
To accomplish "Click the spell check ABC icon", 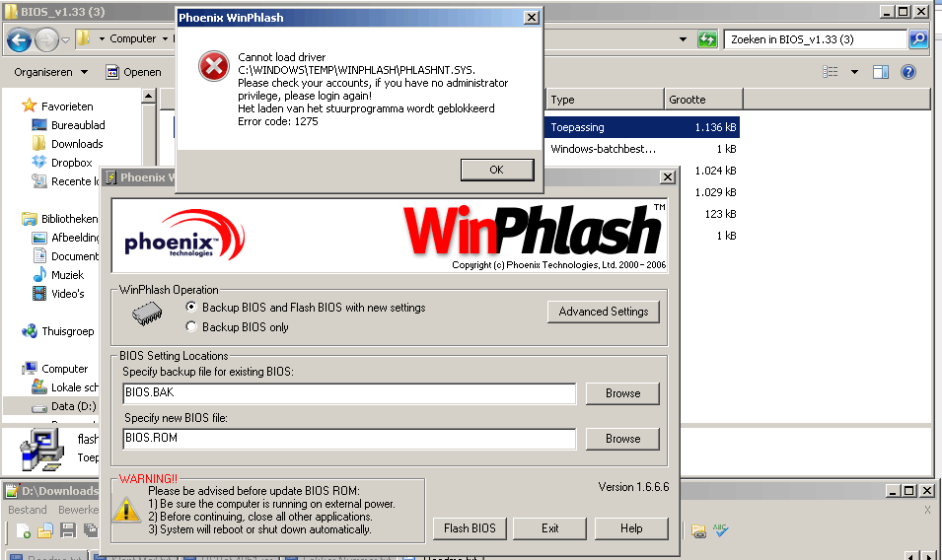I will click(720, 530).
